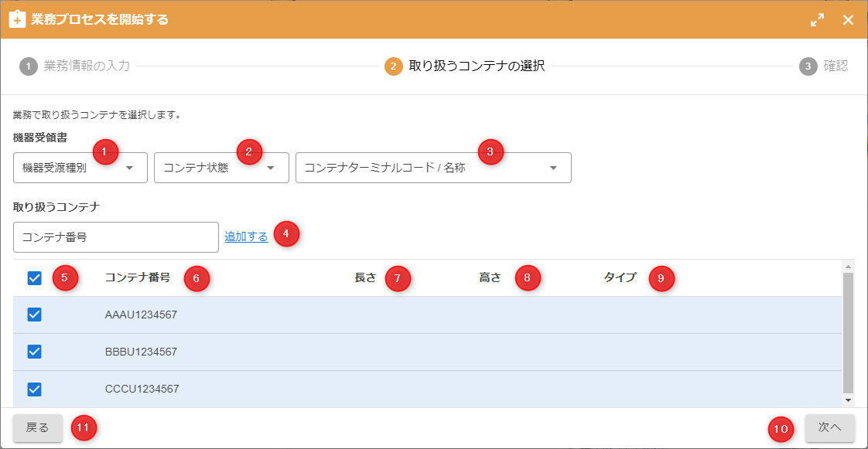This screenshot has height=449, width=868.
Task: Click the タイプ column header
Action: (620, 277)
